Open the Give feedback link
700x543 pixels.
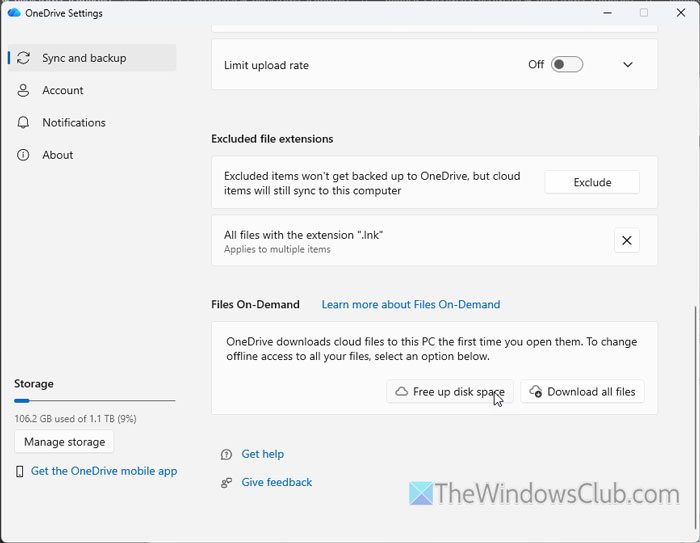click(x=277, y=482)
